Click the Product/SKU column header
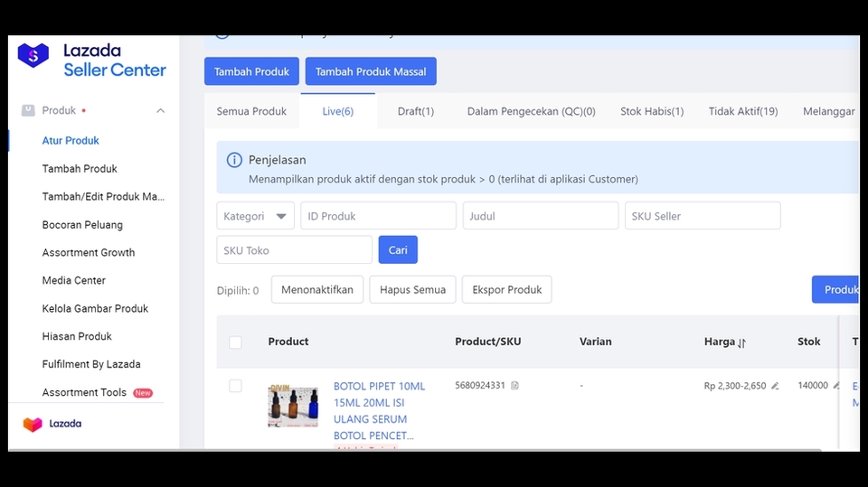Screen dimensions: 868x487 point(487,342)
